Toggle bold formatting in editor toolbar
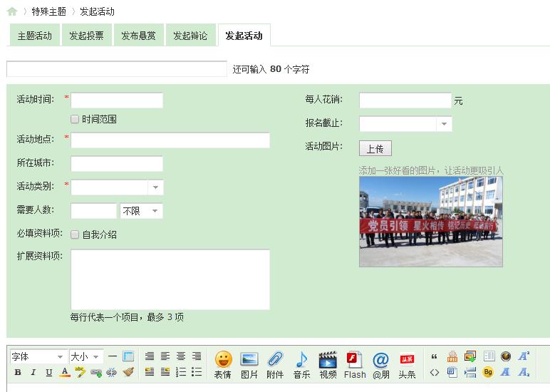 18,372
